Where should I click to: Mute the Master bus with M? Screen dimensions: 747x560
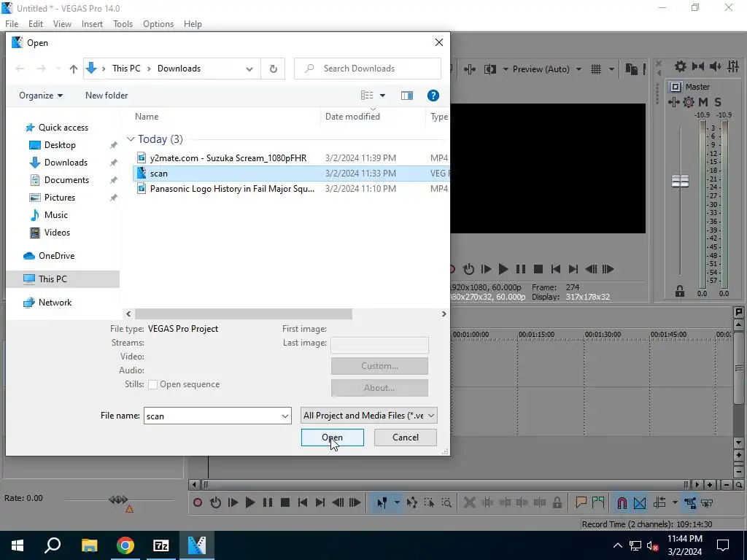pyautogui.click(x=703, y=102)
